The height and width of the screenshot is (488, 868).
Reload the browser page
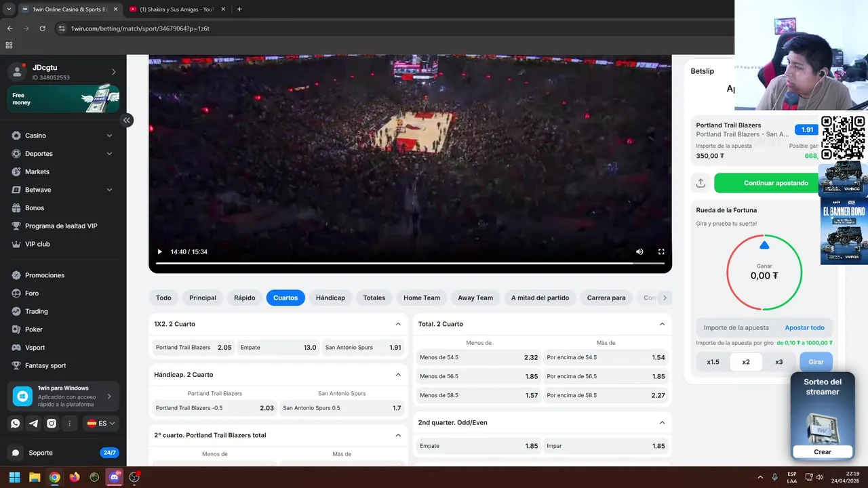pyautogui.click(x=42, y=28)
